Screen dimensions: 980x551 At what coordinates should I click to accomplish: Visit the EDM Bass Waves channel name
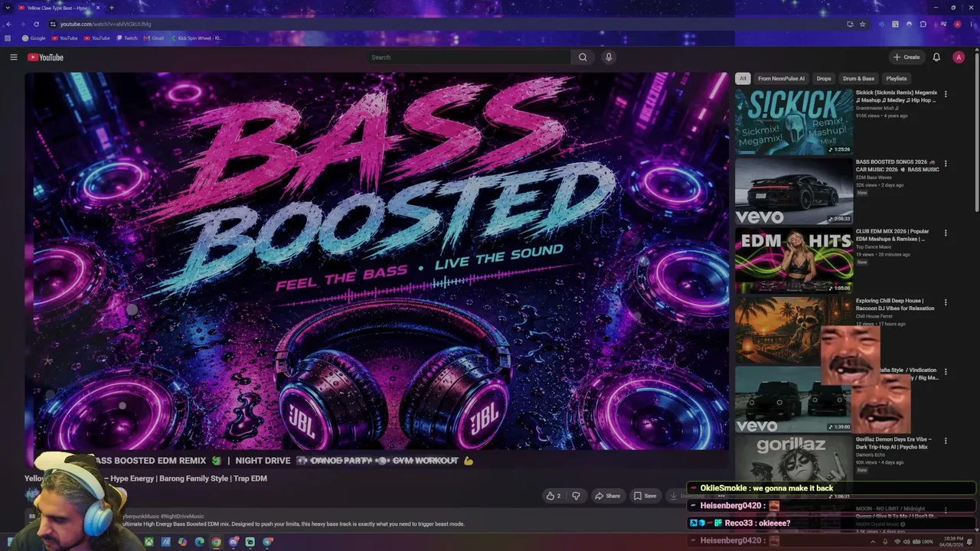pyautogui.click(x=874, y=178)
